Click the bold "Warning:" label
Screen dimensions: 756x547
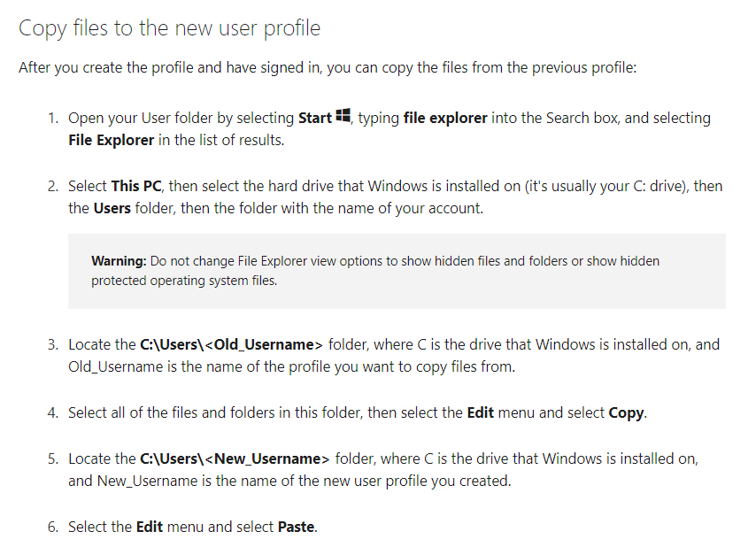coord(119,261)
